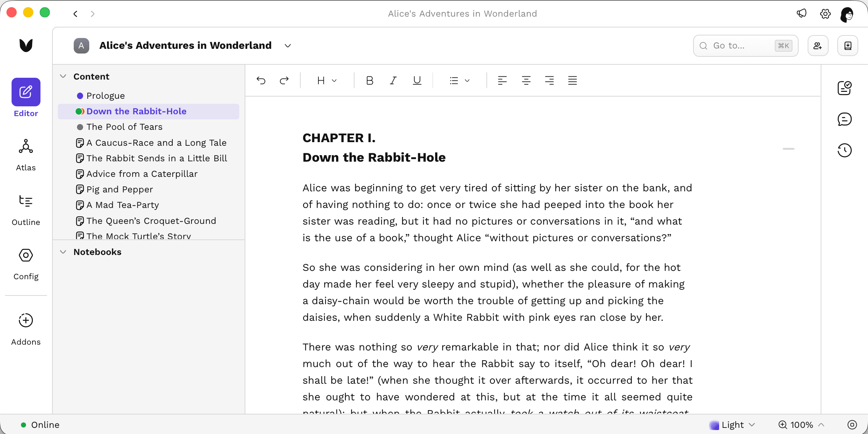Click the Online status indicator
The width and height of the screenshot is (868, 434).
(x=40, y=425)
